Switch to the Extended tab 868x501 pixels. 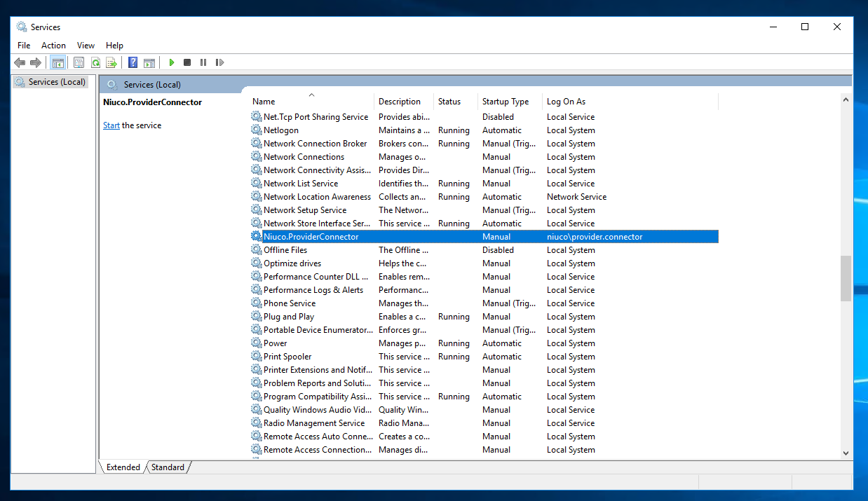pos(123,467)
